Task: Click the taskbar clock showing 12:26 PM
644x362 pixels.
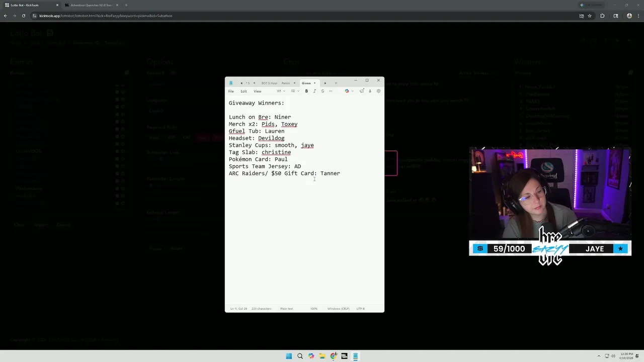Action: tap(625, 356)
